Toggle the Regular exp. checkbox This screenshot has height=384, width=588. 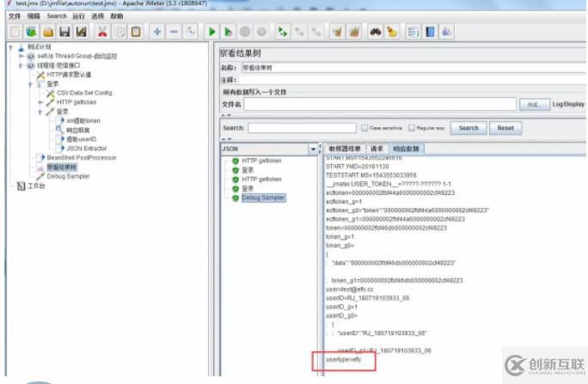click(412, 128)
